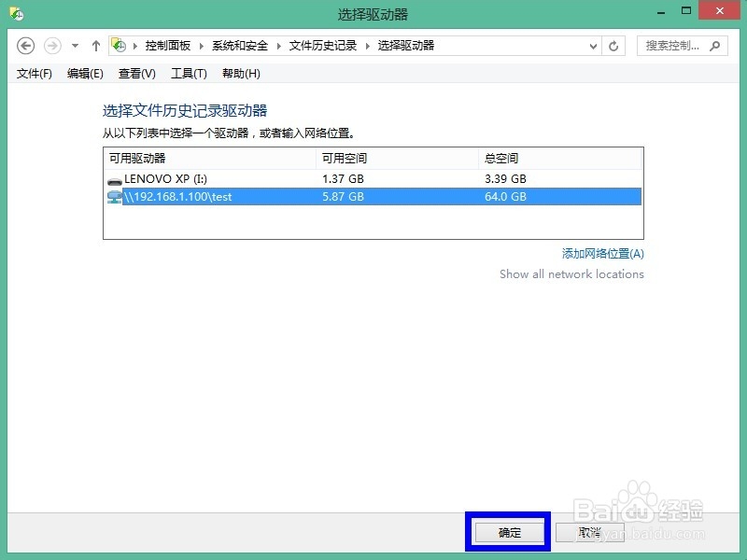Open the 工具 menu

click(x=189, y=73)
